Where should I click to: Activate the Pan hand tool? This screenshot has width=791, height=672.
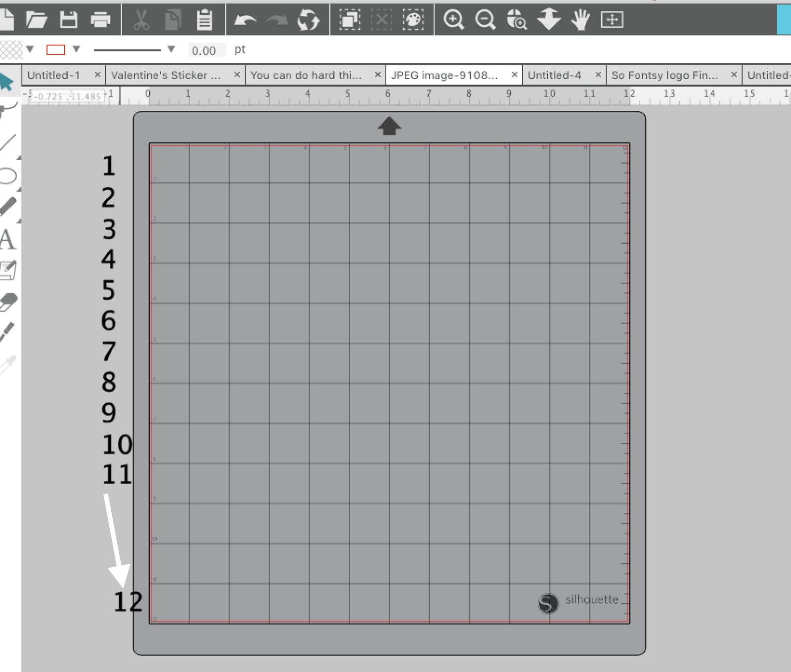pyautogui.click(x=579, y=20)
